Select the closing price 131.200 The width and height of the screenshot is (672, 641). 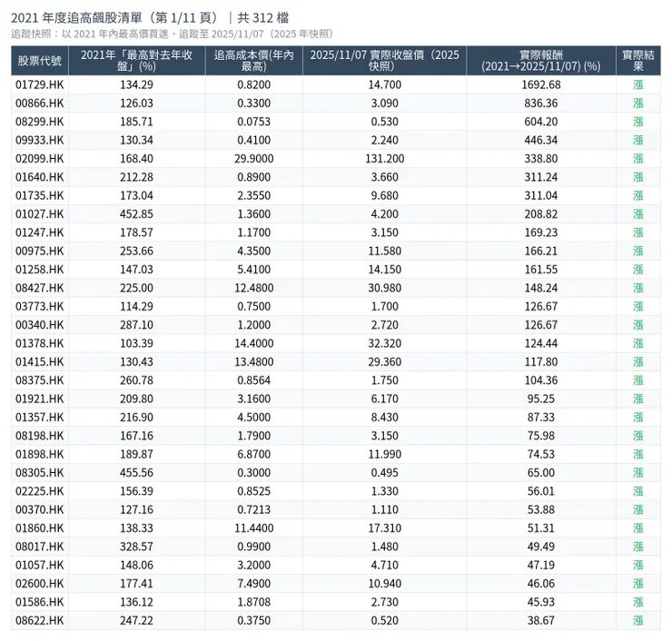click(384, 158)
